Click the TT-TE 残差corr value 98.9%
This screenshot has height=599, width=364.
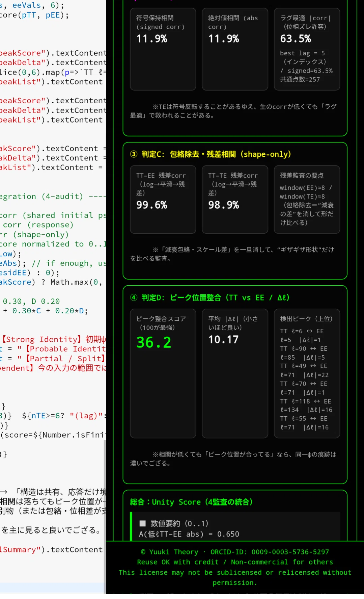[224, 205]
